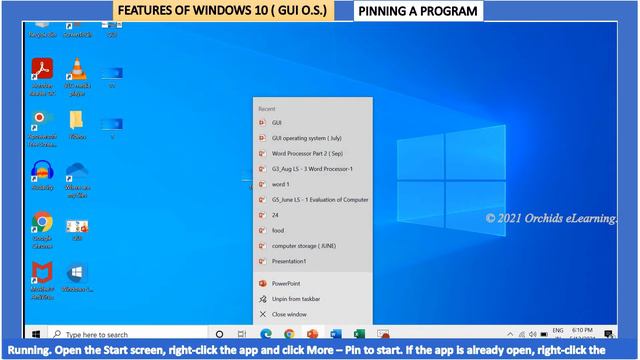Image resolution: width=640 pixels, height=360 pixels.
Task: Open recent file 'food'
Action: click(313, 231)
